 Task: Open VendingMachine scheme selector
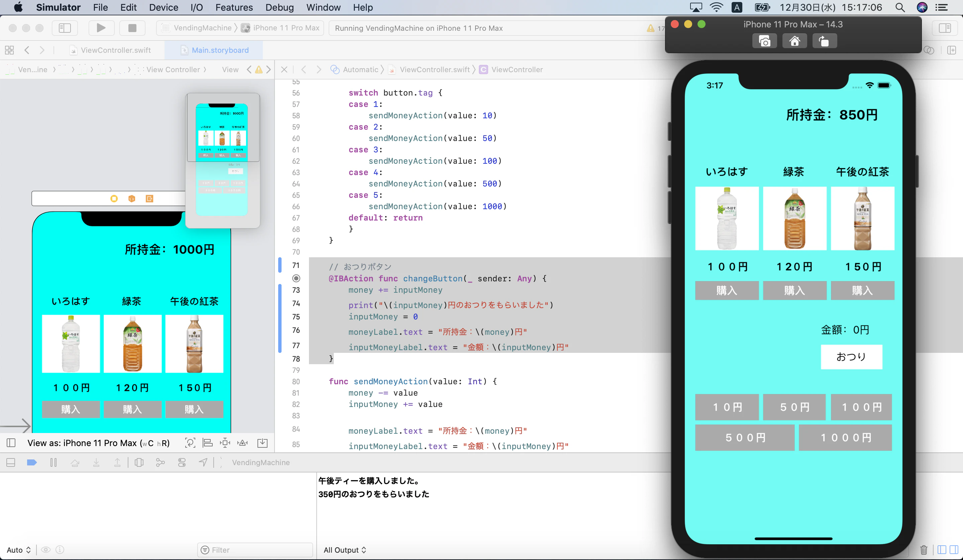[x=197, y=28]
